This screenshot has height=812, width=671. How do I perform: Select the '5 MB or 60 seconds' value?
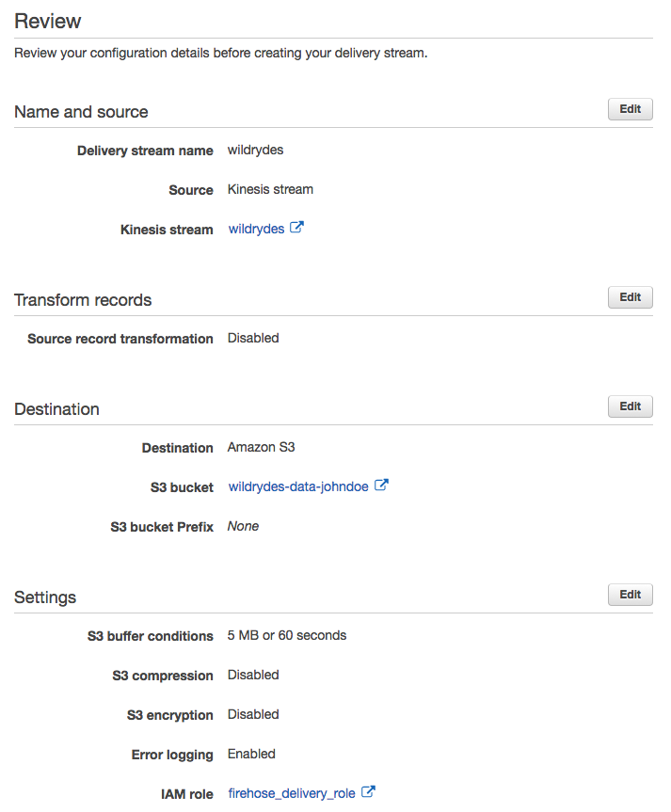pos(287,635)
